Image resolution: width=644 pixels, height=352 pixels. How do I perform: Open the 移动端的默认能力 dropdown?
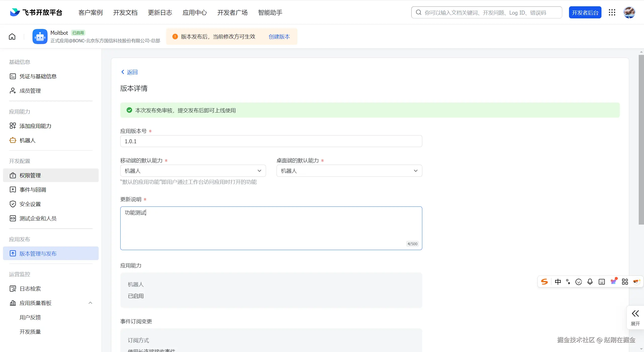click(x=193, y=171)
